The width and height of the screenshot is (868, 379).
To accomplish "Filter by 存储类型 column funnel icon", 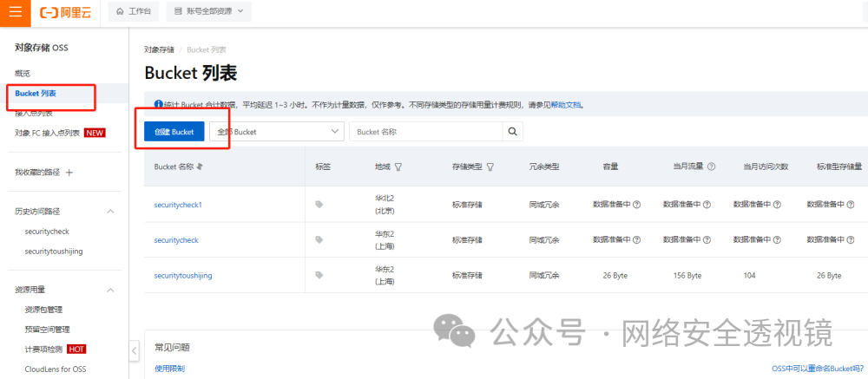I will pyautogui.click(x=490, y=167).
